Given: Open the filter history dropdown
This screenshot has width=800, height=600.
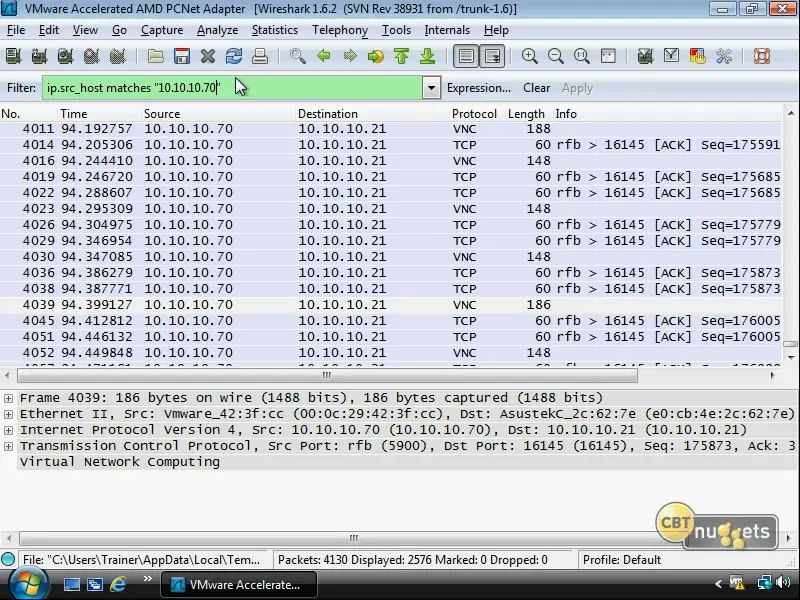Looking at the screenshot, I should click(431, 88).
